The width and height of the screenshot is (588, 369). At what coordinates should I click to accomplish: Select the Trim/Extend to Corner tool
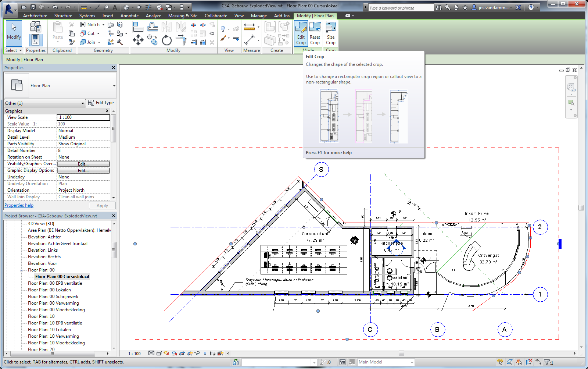(x=181, y=40)
